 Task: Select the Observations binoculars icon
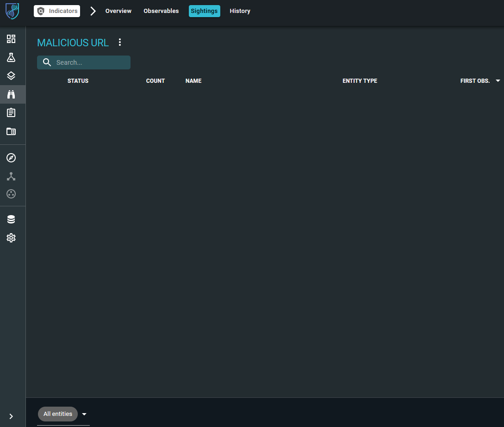click(x=11, y=94)
